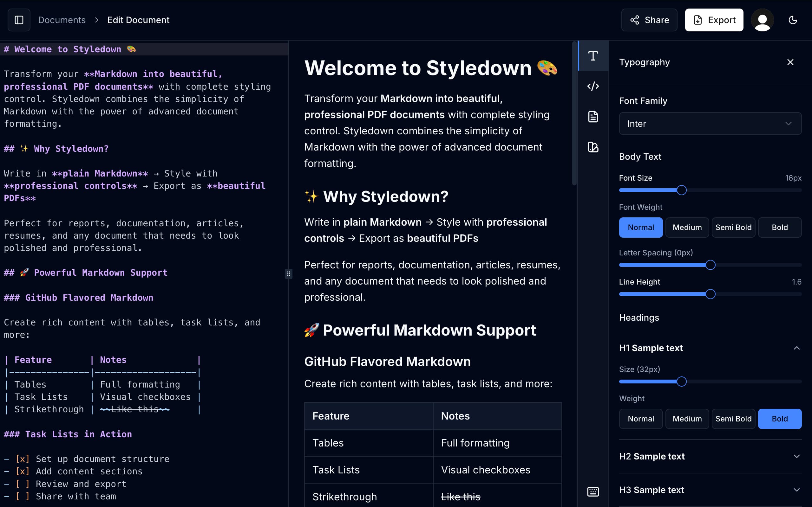Image resolution: width=812 pixels, height=507 pixels.
Task: Toggle the sidebar panel icon
Action: coord(19,20)
